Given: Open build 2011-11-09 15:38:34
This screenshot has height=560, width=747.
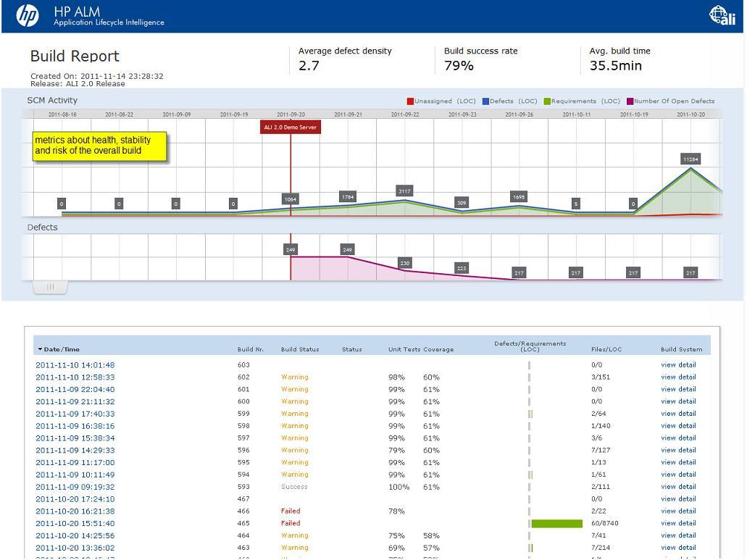Looking at the screenshot, I should (75, 438).
